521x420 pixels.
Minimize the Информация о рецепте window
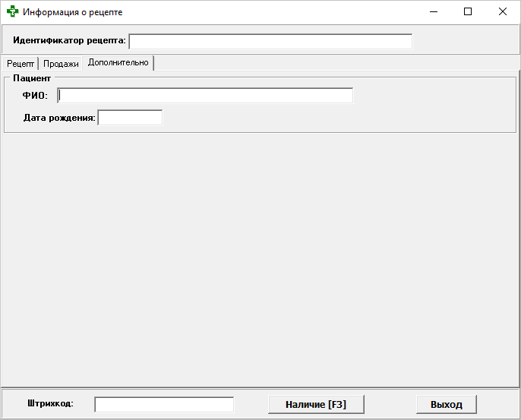(434, 12)
